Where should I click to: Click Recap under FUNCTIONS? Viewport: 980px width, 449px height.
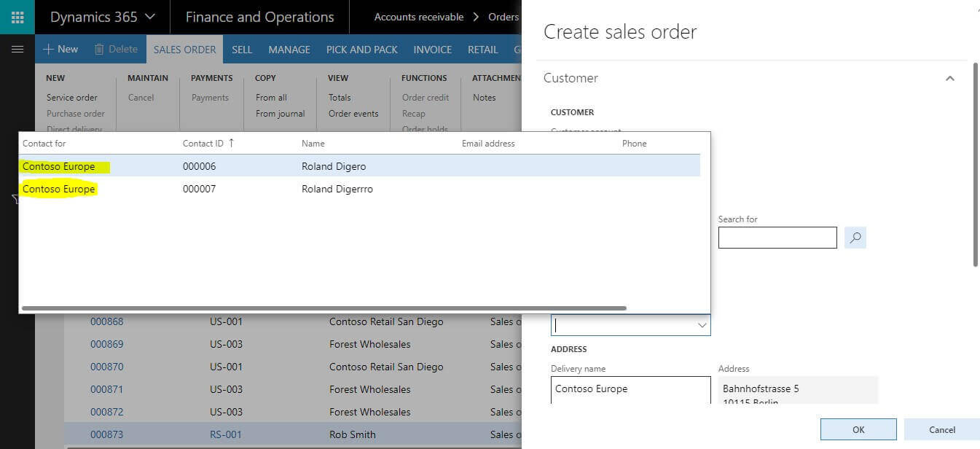[x=413, y=114]
